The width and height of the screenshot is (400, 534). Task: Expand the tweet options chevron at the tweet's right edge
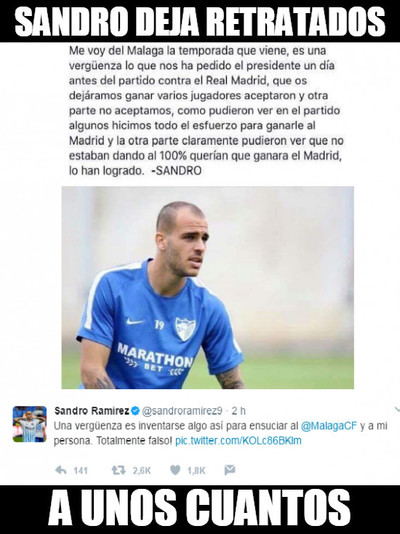pyautogui.click(x=397, y=409)
